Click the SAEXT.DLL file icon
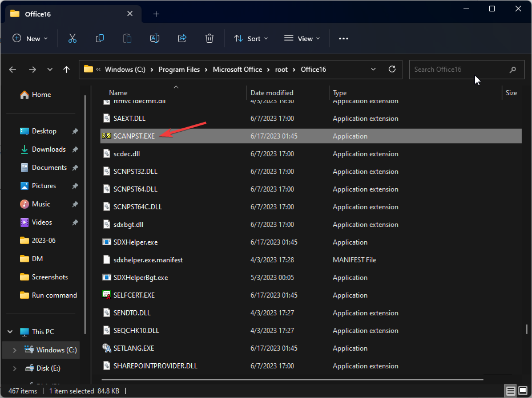This screenshot has width=532, height=398. coord(107,118)
